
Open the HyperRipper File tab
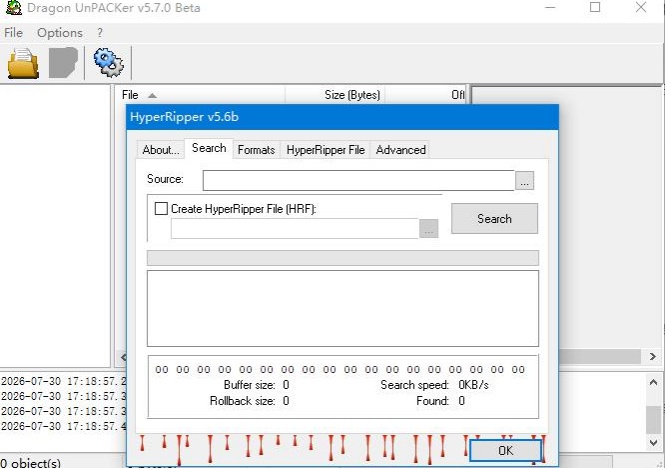tap(325, 150)
